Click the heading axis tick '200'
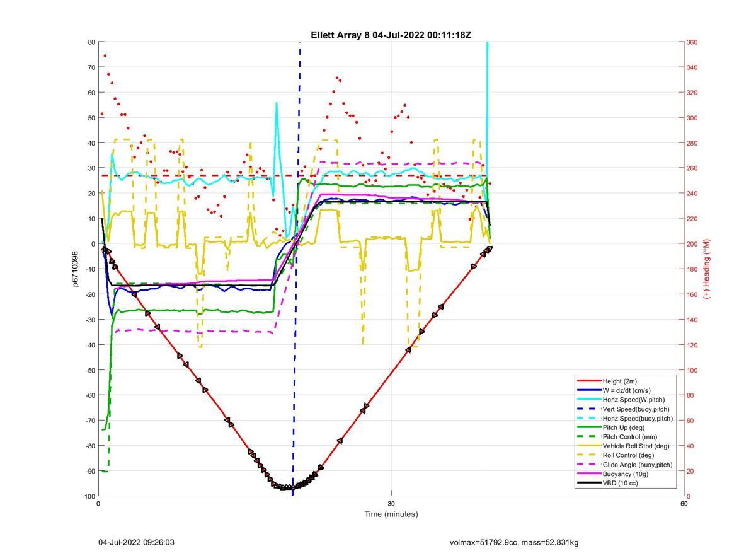The height and width of the screenshot is (558, 756). (692, 244)
